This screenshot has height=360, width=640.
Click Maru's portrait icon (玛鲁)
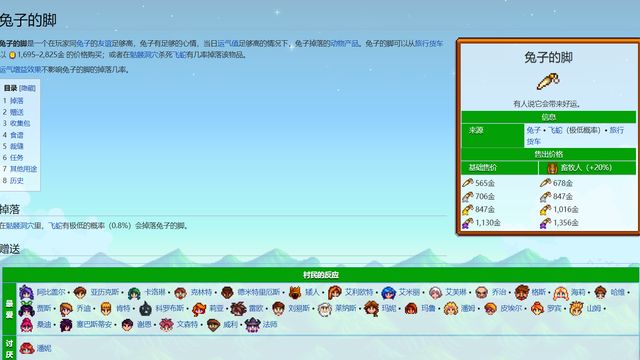coord(411,309)
